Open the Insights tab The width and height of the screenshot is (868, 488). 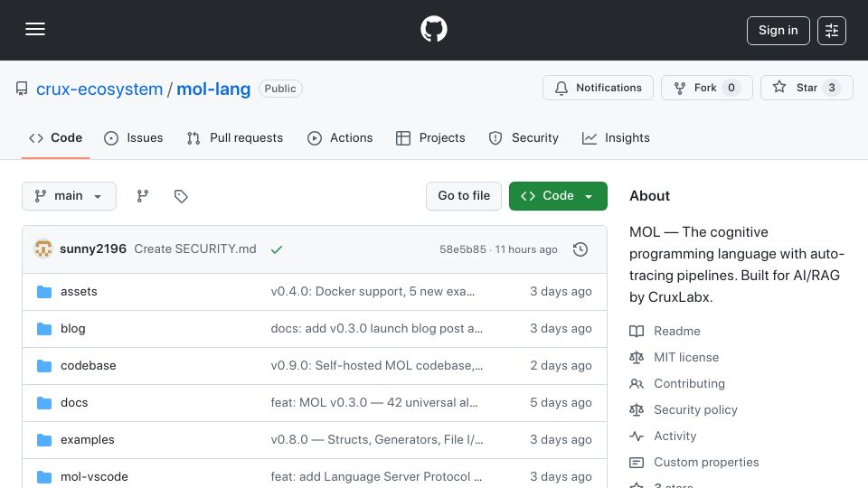click(x=616, y=137)
